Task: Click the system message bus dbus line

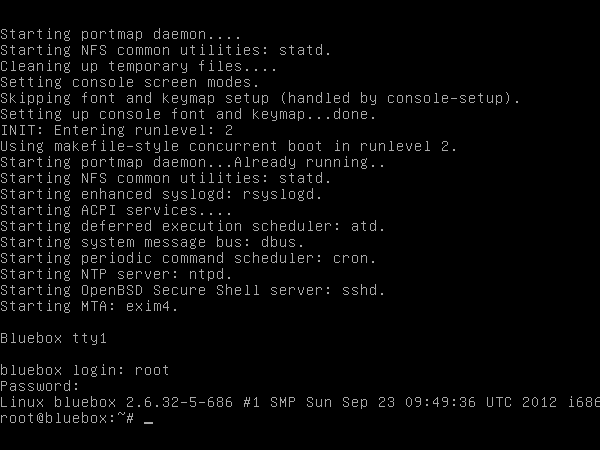Action: pos(152,242)
